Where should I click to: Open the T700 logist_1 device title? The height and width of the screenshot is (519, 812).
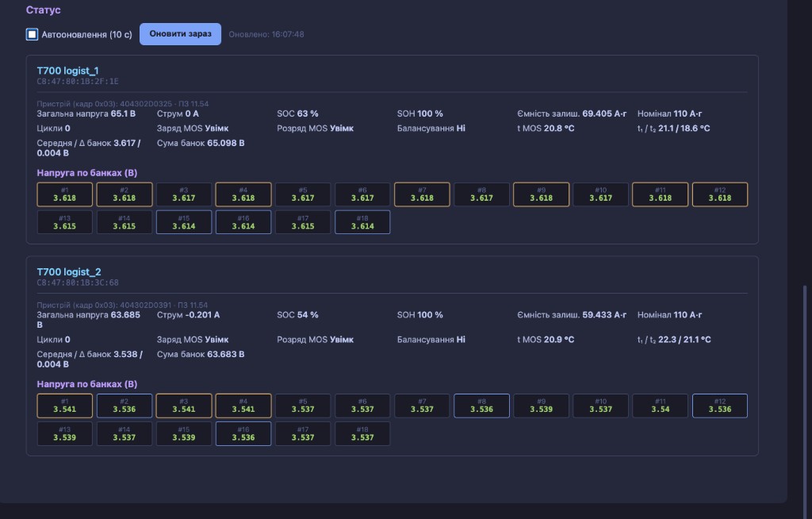tap(67, 71)
